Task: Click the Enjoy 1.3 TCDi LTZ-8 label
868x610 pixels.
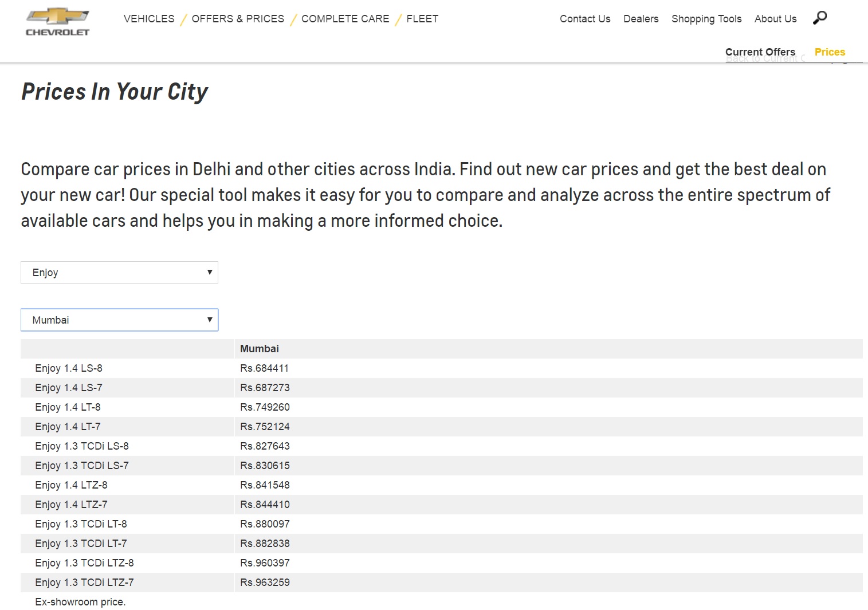Action: click(x=84, y=563)
